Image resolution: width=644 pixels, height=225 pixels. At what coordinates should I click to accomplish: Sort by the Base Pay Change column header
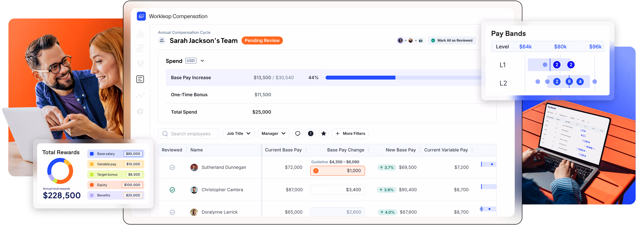pos(346,150)
